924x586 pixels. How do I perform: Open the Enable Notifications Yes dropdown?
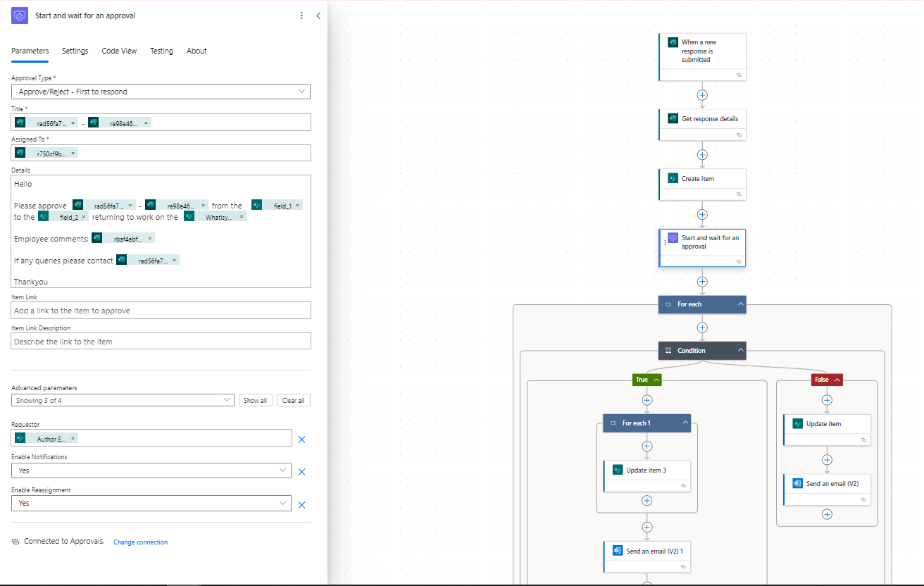click(x=151, y=470)
